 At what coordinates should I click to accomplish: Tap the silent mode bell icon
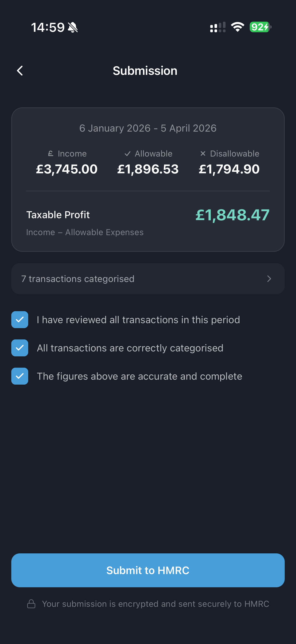click(x=73, y=27)
